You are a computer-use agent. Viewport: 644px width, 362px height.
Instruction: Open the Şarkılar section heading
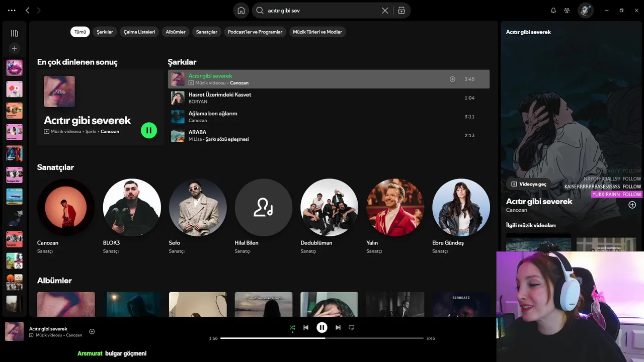point(182,62)
